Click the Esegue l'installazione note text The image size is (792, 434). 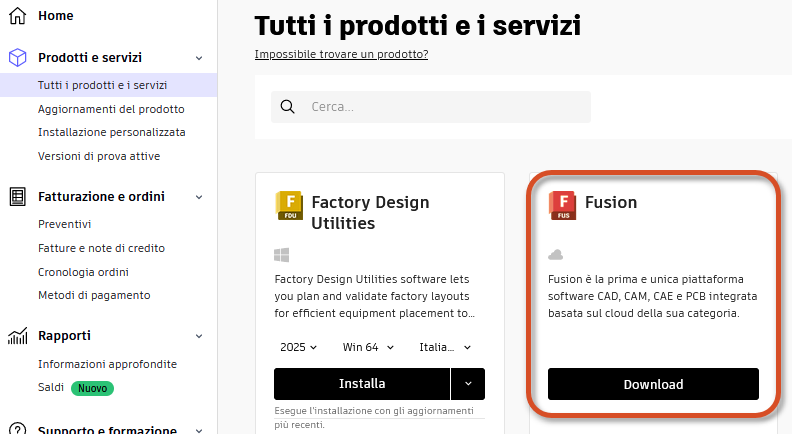(374, 417)
